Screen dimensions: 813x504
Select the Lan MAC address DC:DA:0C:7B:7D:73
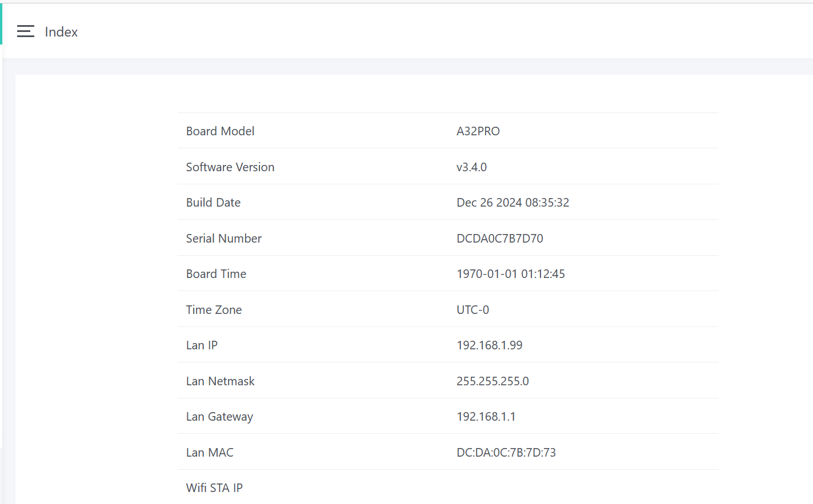506,453
